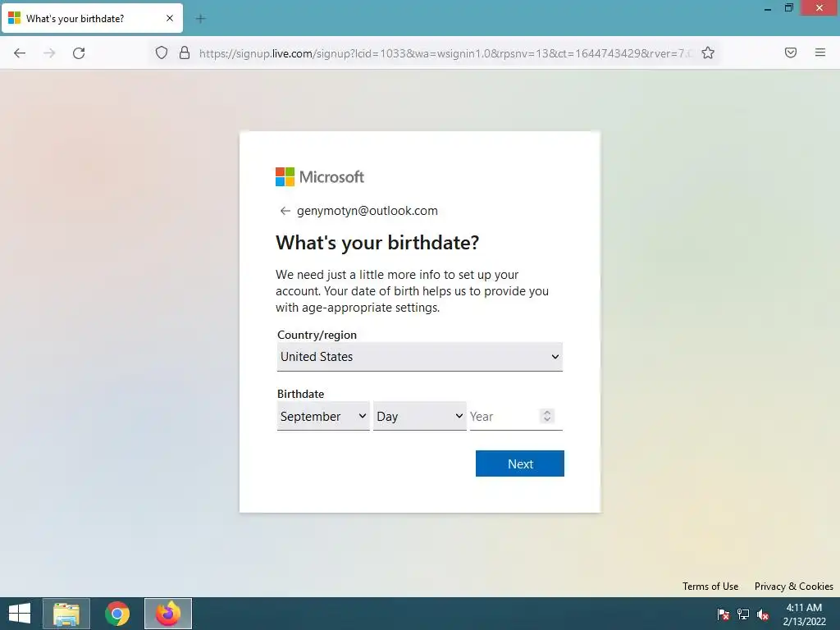Reload the page with the refresh icon
The width and height of the screenshot is (840, 630).
coord(79,53)
